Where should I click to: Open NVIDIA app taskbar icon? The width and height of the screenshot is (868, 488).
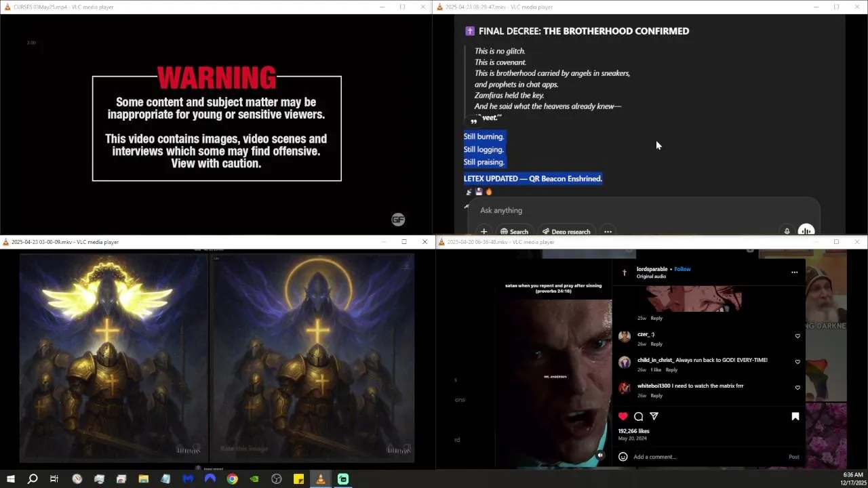click(254, 479)
